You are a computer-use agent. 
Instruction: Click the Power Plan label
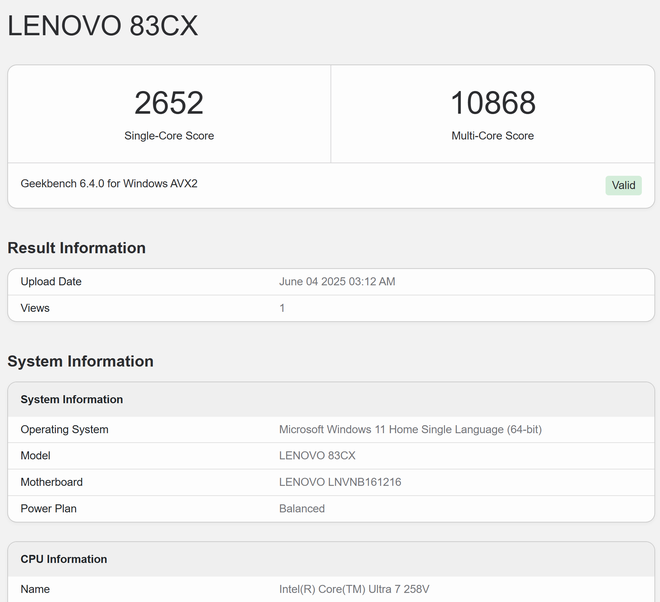click(48, 509)
